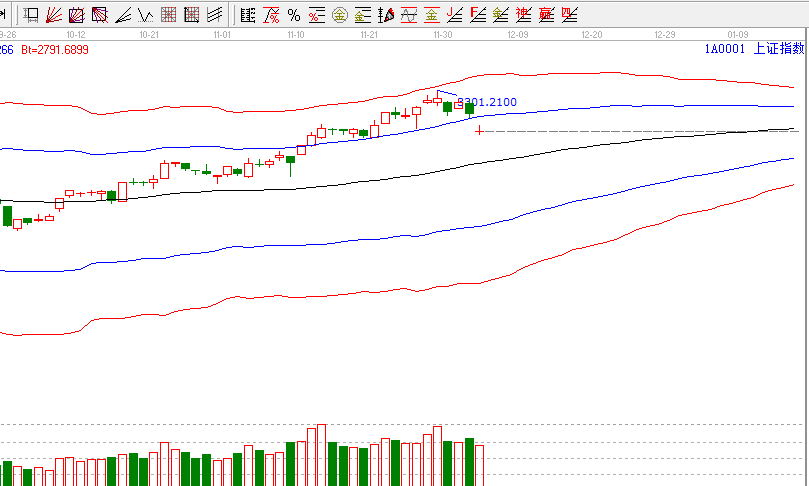The width and height of the screenshot is (809, 486).
Task: Select the red grid drawing tool
Action: pos(168,15)
